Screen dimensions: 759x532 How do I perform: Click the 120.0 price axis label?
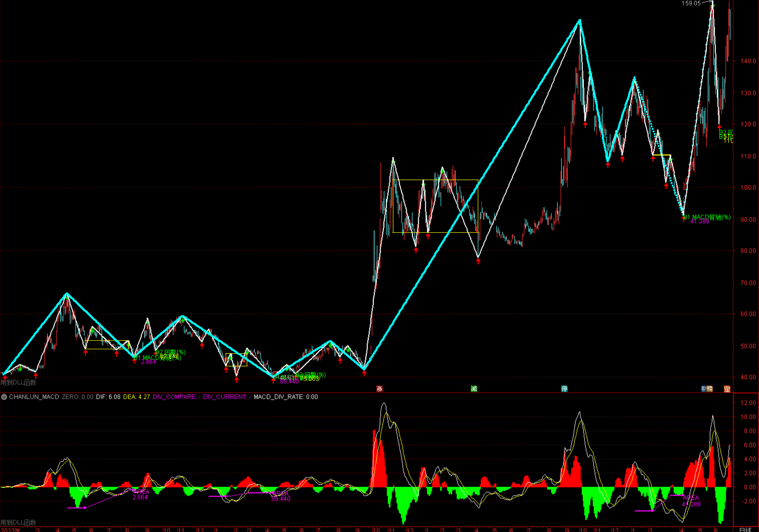748,124
